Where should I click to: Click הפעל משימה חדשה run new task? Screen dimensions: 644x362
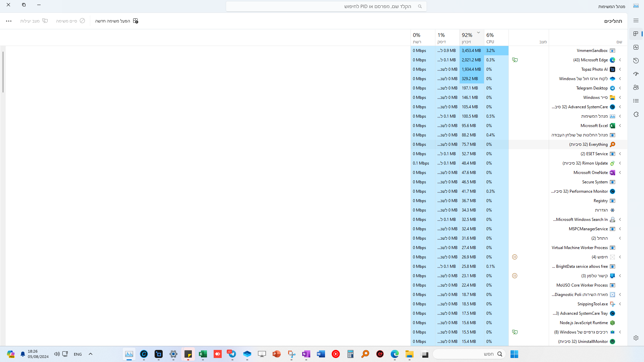117,21
